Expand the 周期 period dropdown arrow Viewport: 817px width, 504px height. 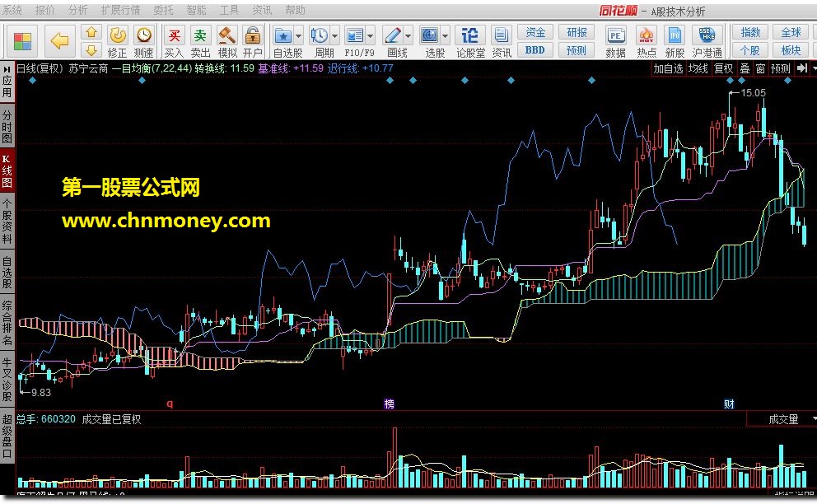coord(334,36)
